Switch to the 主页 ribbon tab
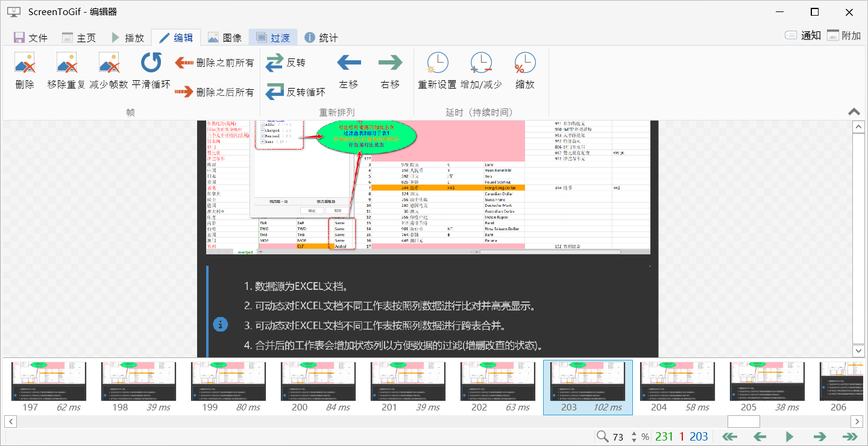The height and width of the screenshot is (446, 868). coord(78,37)
